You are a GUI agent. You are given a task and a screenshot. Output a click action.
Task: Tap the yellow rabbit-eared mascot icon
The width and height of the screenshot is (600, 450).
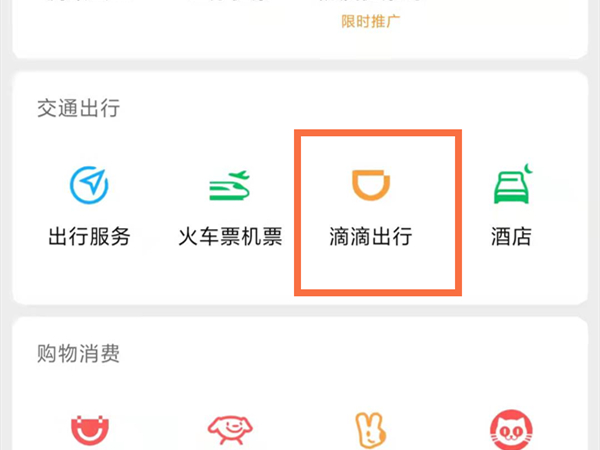point(371,430)
